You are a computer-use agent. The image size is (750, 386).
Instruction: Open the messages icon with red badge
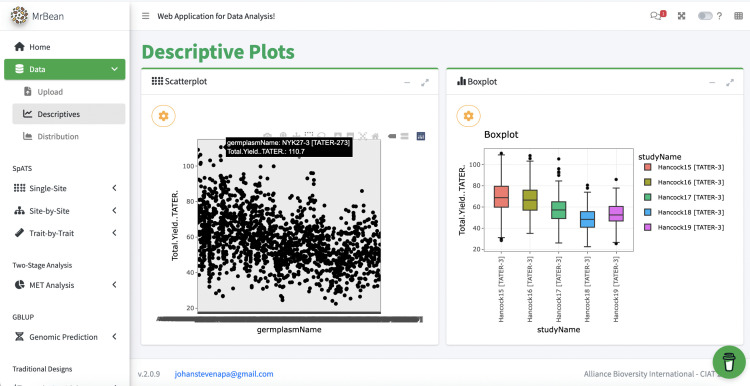pyautogui.click(x=657, y=16)
